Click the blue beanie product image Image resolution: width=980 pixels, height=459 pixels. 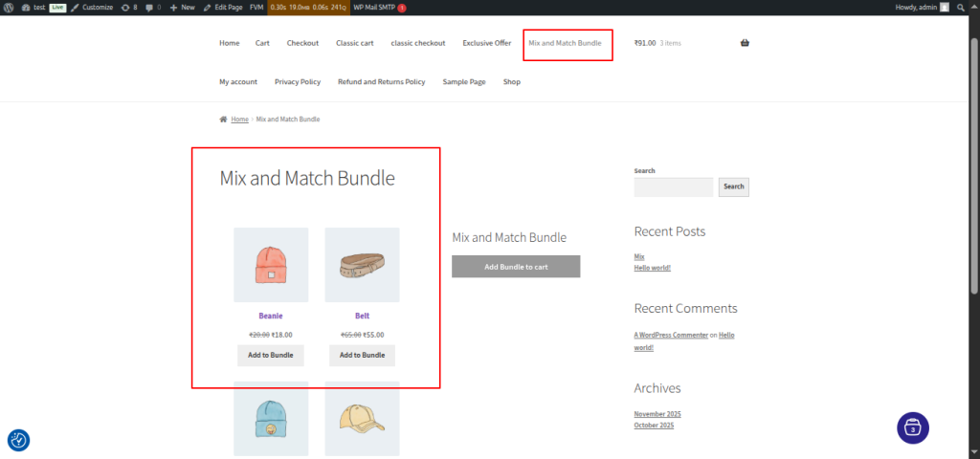[x=271, y=419]
